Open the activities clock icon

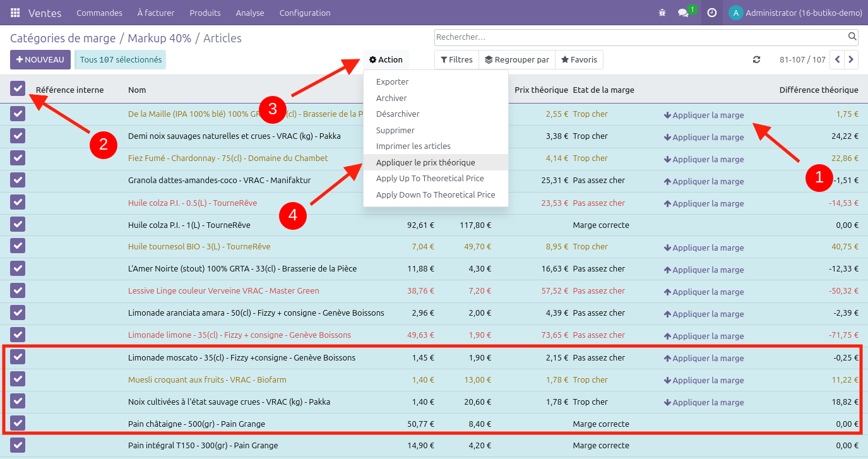point(712,13)
